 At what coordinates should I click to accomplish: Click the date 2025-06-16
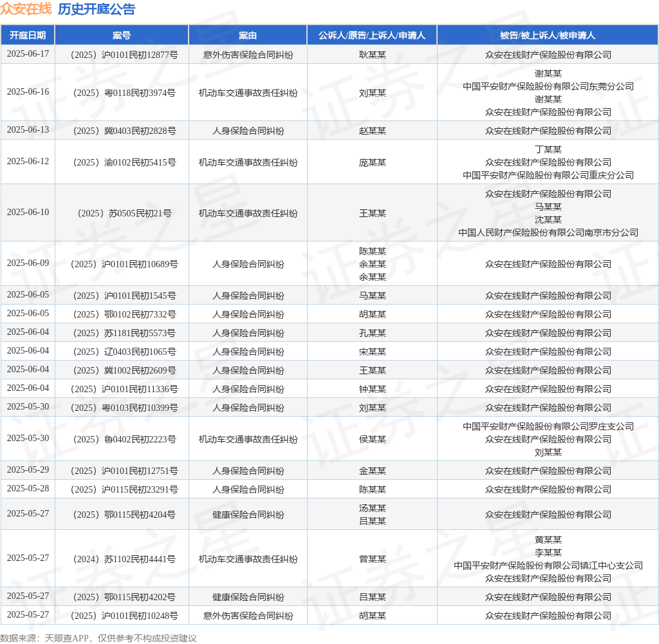coord(28,91)
